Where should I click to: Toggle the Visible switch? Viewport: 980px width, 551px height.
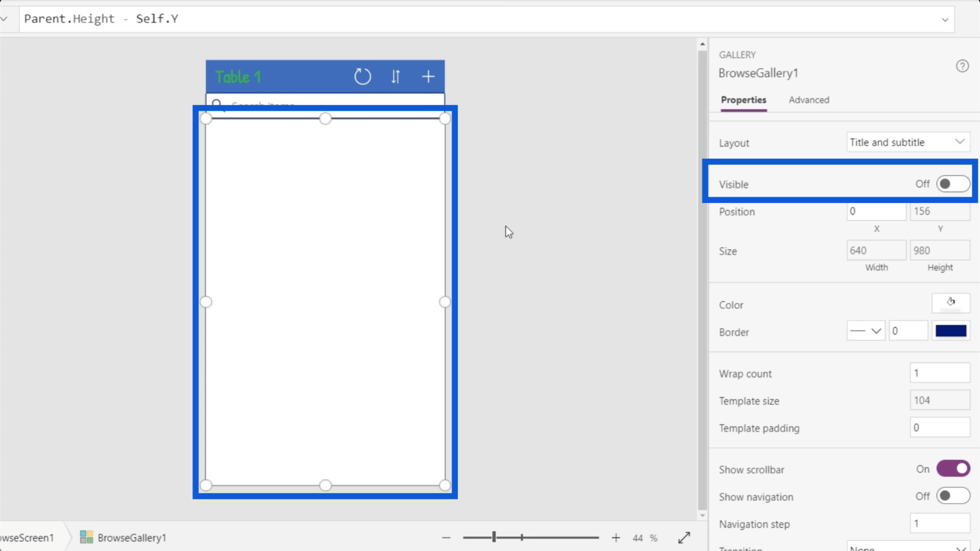pyautogui.click(x=953, y=184)
